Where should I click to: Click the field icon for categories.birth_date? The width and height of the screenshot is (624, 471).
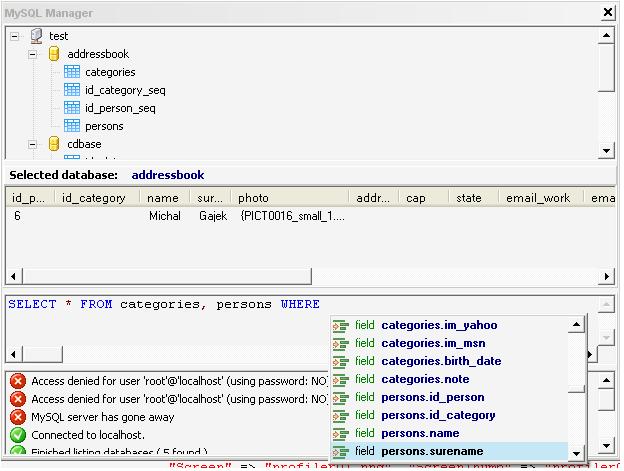[341, 361]
